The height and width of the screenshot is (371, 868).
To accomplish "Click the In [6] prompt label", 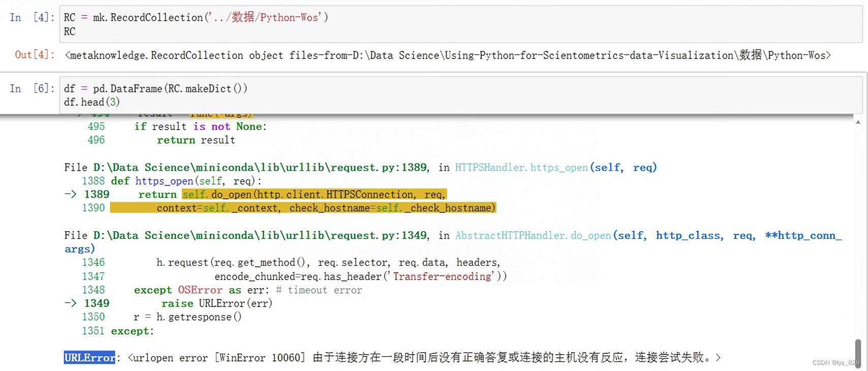I will pyautogui.click(x=32, y=88).
